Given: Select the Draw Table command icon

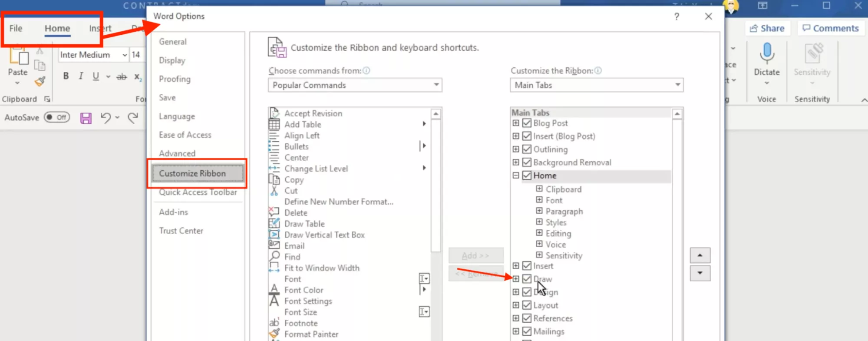Looking at the screenshot, I should pyautogui.click(x=274, y=223).
